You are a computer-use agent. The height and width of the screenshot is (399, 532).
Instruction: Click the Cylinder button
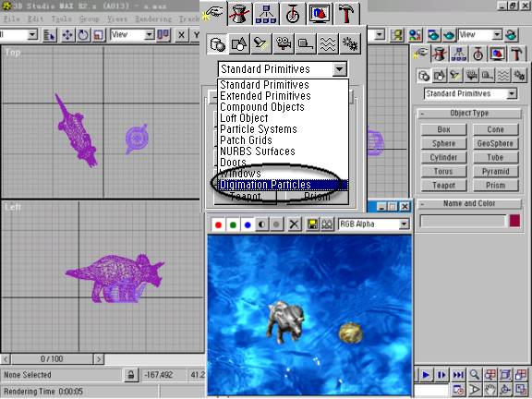click(x=443, y=157)
